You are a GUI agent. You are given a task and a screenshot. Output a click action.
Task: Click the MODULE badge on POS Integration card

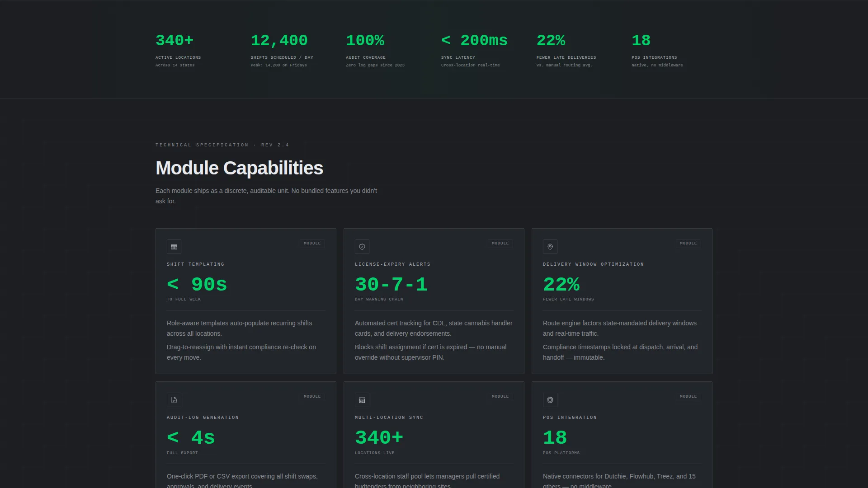tap(689, 397)
